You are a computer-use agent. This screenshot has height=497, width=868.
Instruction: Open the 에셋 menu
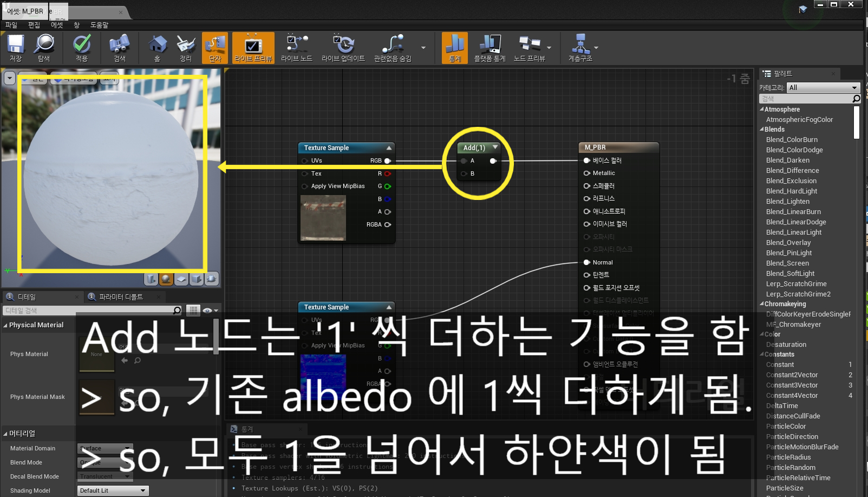click(x=57, y=25)
